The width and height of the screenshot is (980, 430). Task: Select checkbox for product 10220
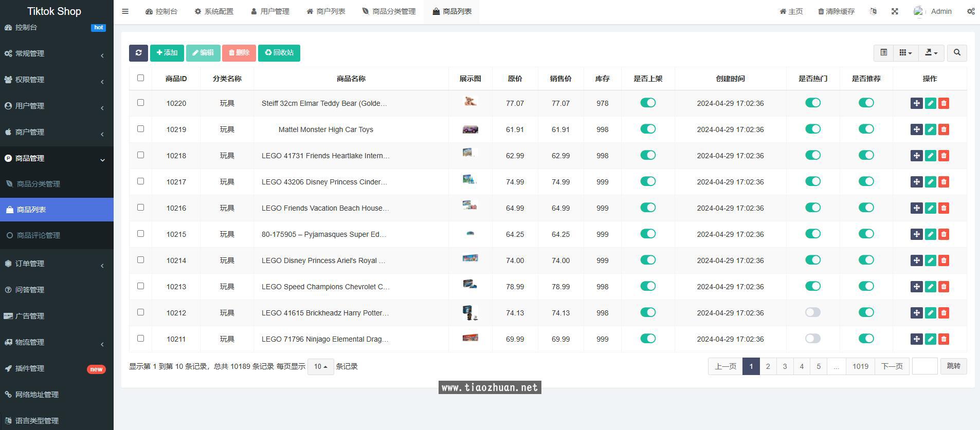[x=140, y=103]
